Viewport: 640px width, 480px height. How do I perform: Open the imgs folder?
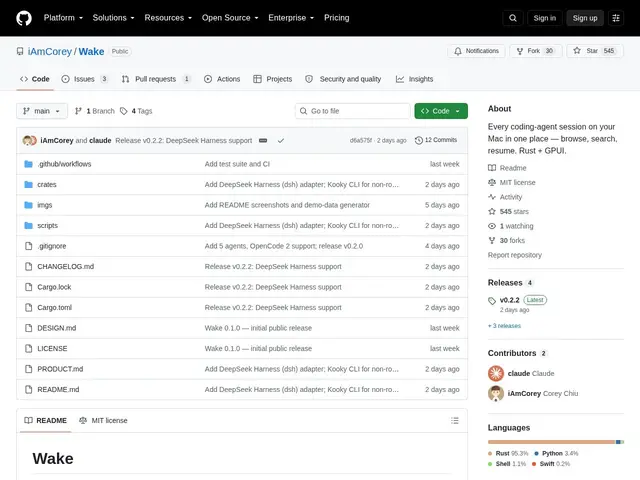(x=44, y=205)
